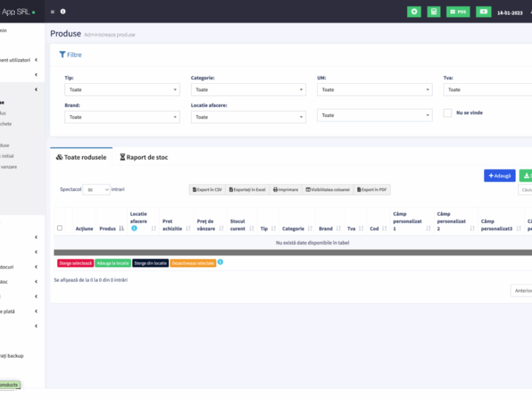The height and width of the screenshot is (399, 532).
Task: Click the blue Adaugă button
Action: (499, 176)
